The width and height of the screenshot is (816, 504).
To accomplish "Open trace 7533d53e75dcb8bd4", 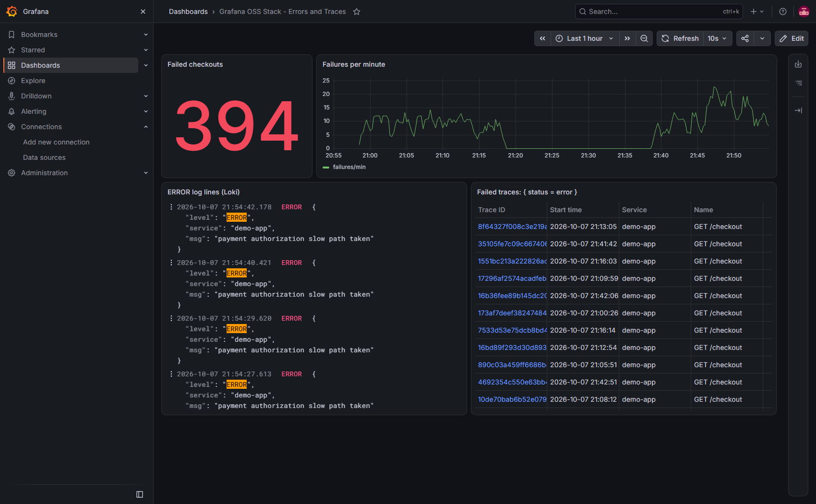I will tap(512, 330).
